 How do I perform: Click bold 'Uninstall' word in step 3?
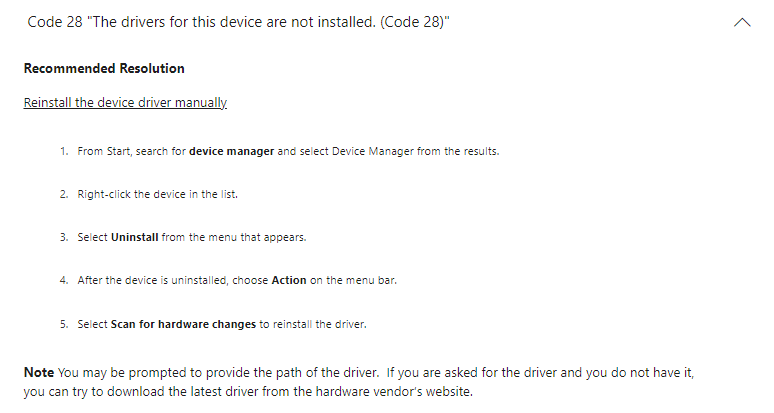[134, 237]
